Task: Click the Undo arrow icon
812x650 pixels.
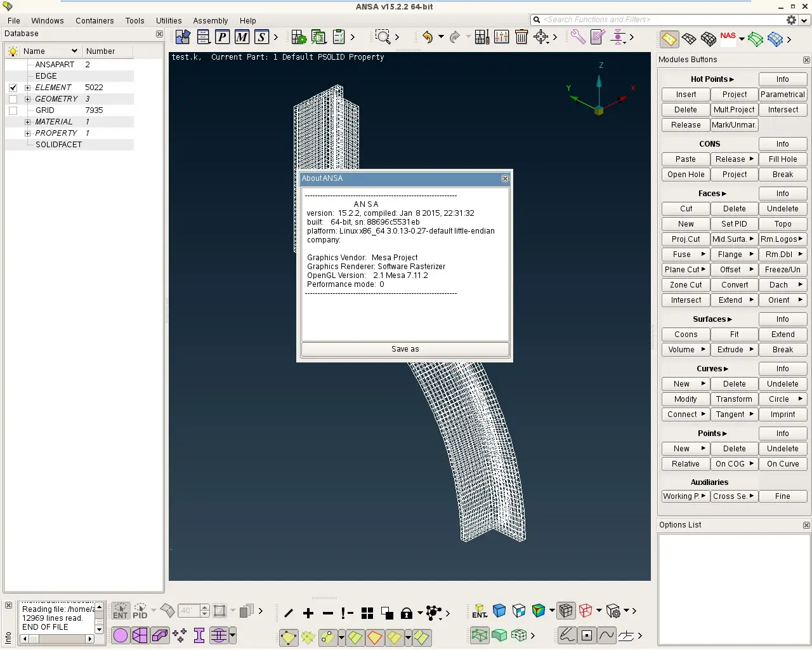Action: [428, 37]
